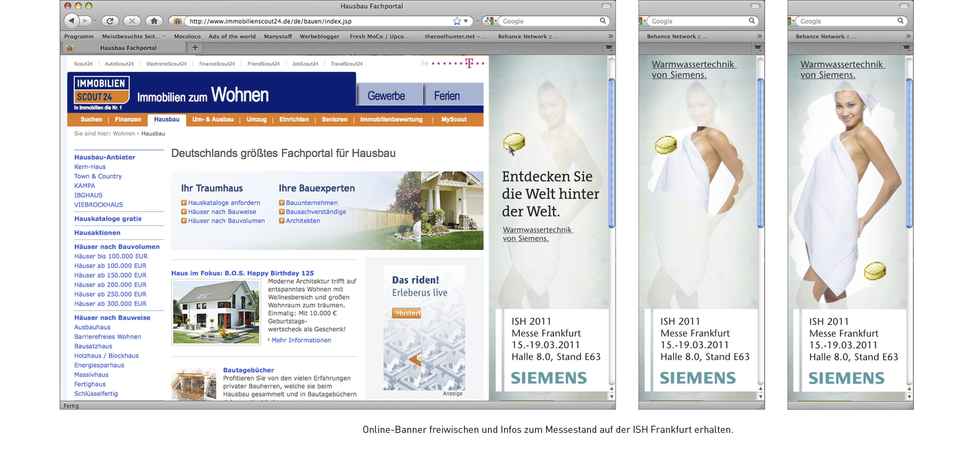Click the house photo thumbnail in Haus im Fokus
980x451 pixels.
point(216,312)
